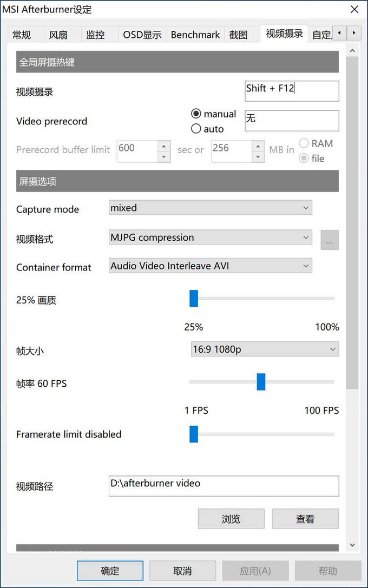The image size is (368, 588).
Task: Select the 视频摄录 tab
Action: [x=284, y=34]
